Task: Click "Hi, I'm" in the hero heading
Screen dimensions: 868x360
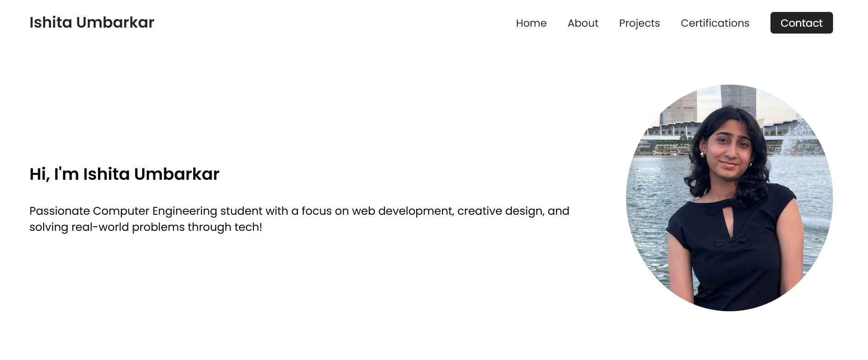Action: (x=54, y=174)
